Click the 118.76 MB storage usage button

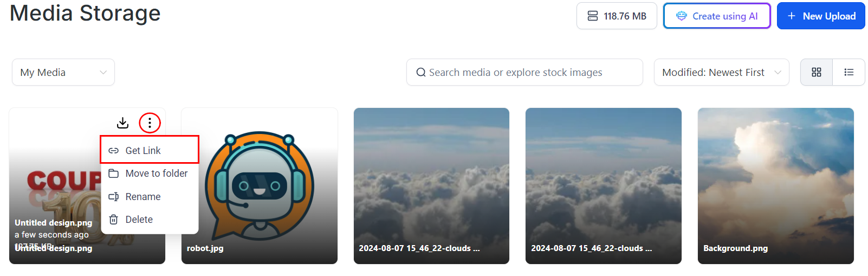click(x=617, y=16)
